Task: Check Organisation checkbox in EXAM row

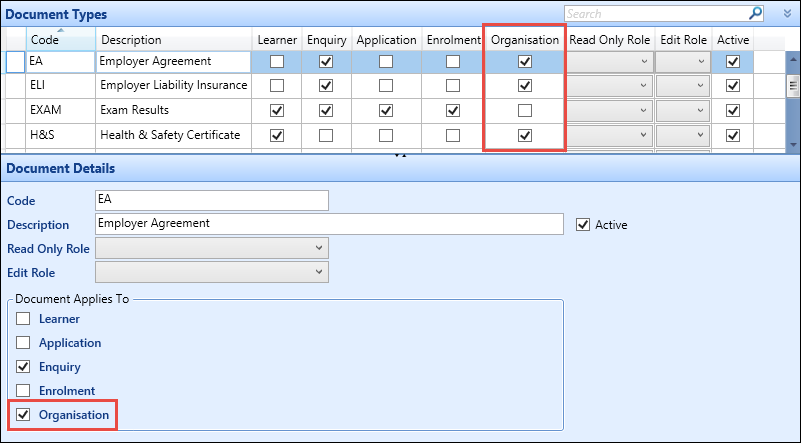Action: (525, 110)
